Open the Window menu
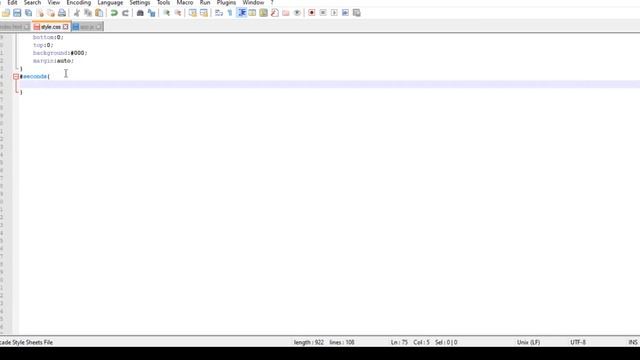Image resolution: width=640 pixels, height=360 pixels. tap(253, 2)
